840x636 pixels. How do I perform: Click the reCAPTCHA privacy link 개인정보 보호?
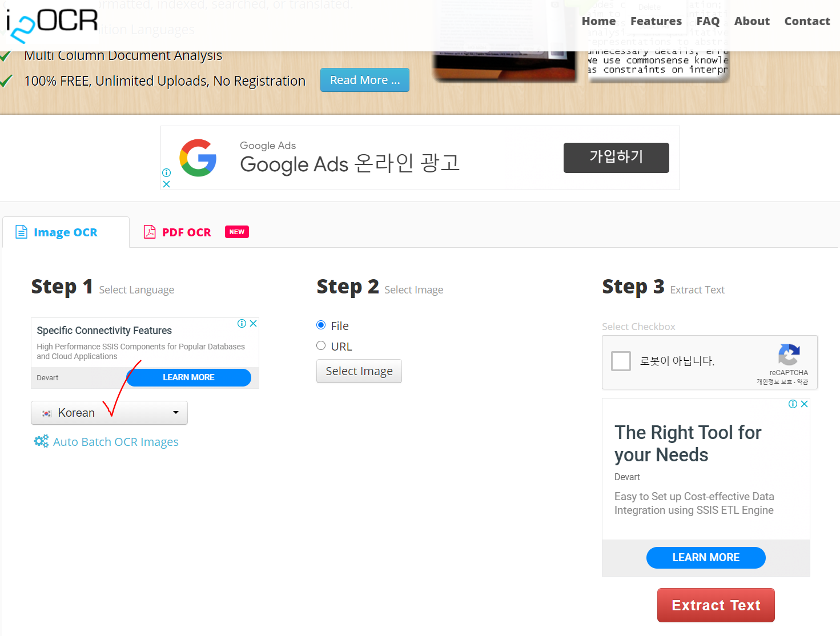774,382
